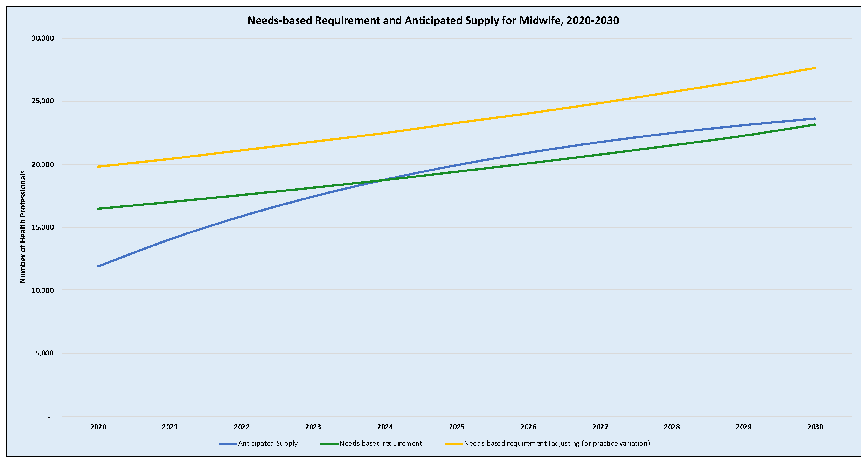Screen dimensions: 868x464
Task: Click the blue Anticipated Supply legend swatch
Action: click(x=228, y=444)
